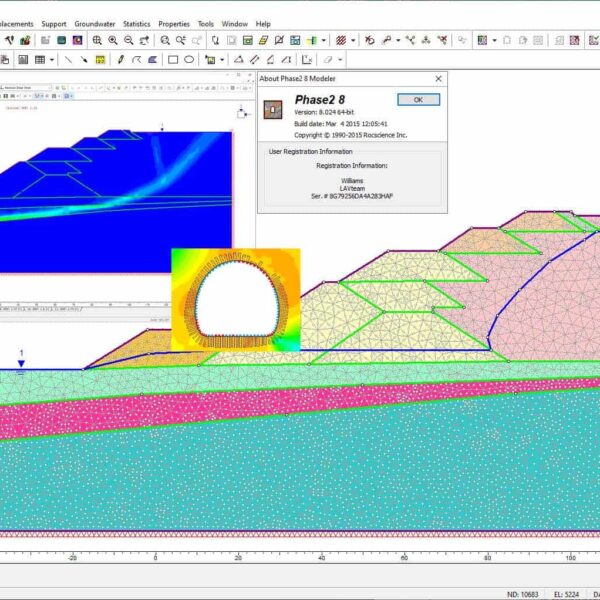Click OK in the About Phase2 dialog
Screen dimensions: 600x600
[419, 99]
